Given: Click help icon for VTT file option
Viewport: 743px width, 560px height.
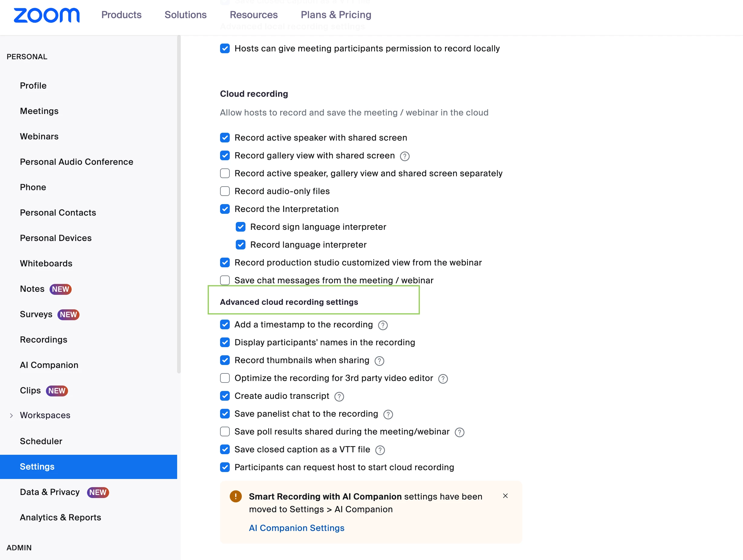Looking at the screenshot, I should coord(380,450).
